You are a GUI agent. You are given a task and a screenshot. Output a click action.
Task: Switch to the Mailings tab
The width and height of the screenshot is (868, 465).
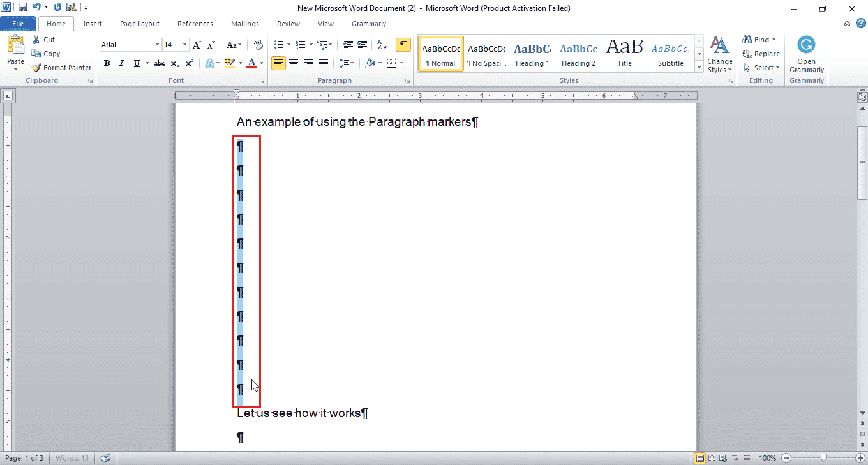tap(245, 24)
